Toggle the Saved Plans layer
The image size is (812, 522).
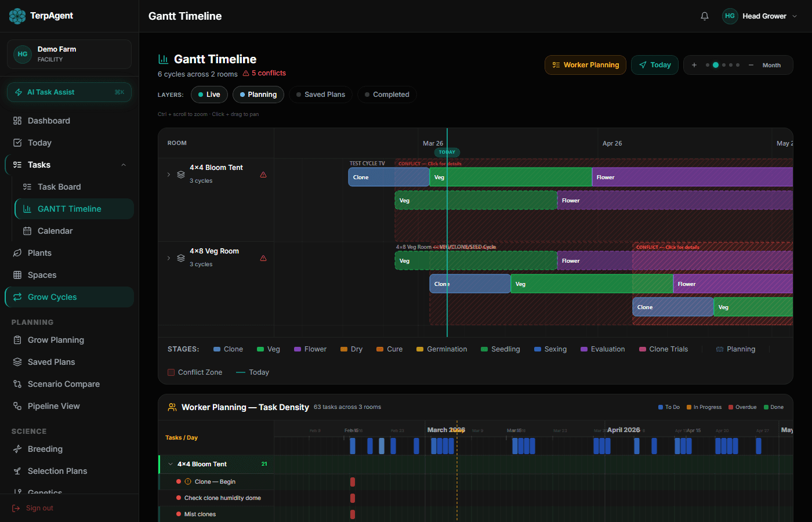pos(321,95)
